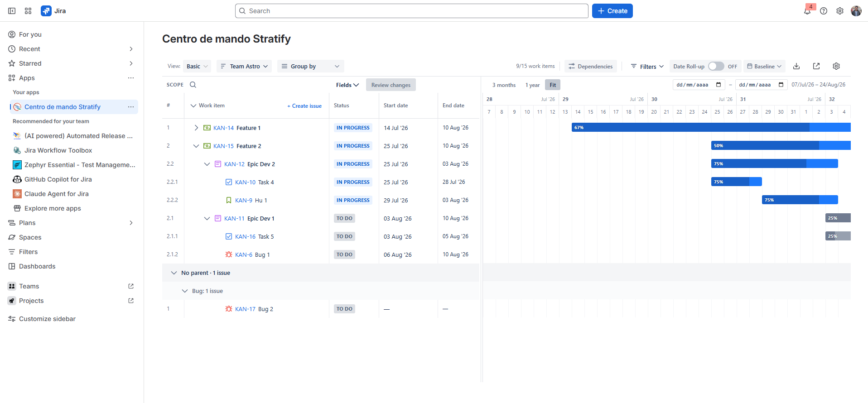Open Jira settings gear in top bar
868x403 pixels.
pyautogui.click(x=840, y=11)
